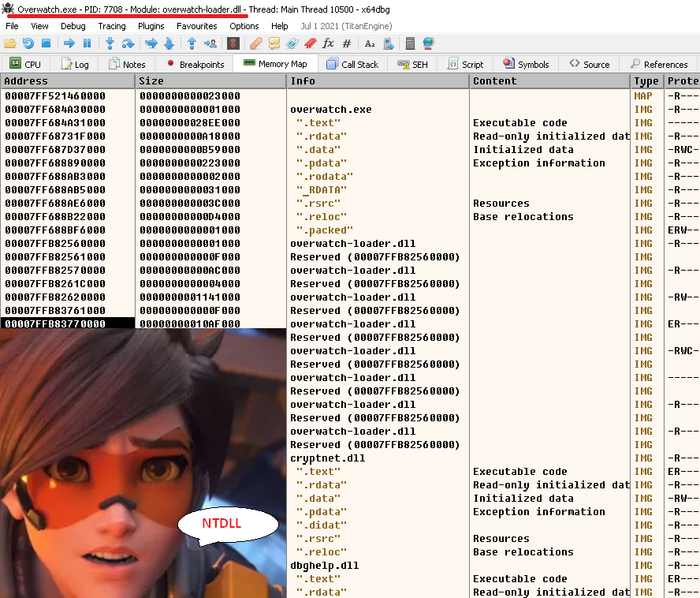The height and width of the screenshot is (598, 700).
Task: Open the Debug menu
Action: [73, 26]
